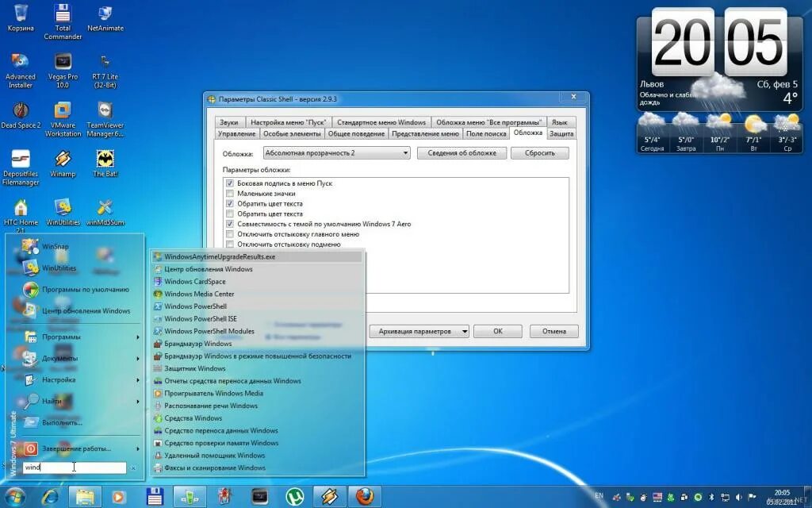
Task: Check 'Отключить отстыковку главного меню'
Action: click(x=230, y=234)
